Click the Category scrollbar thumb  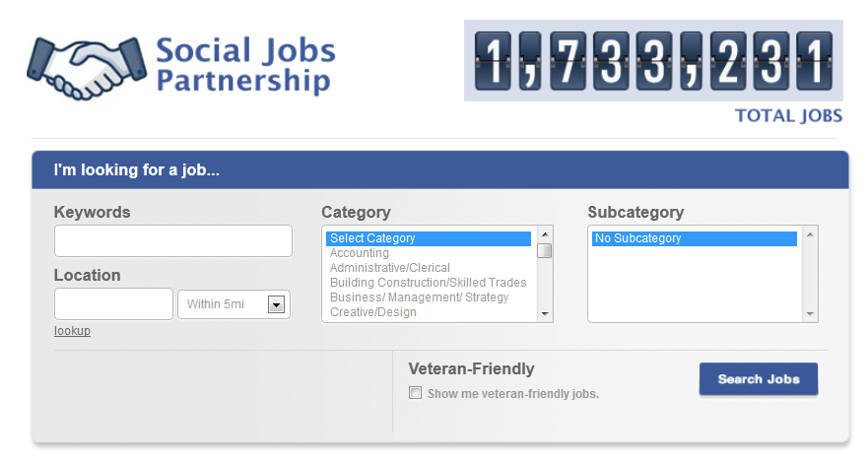coord(545,250)
